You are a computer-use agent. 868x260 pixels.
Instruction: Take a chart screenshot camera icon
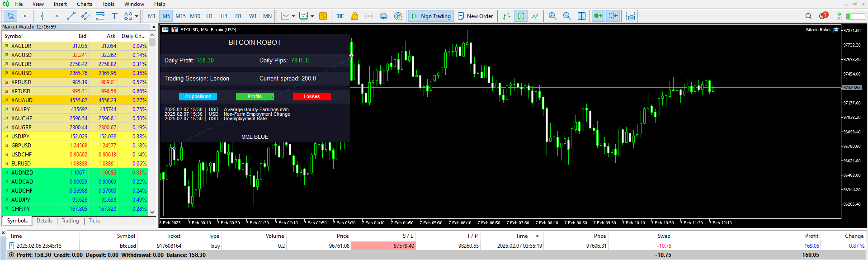click(631, 16)
